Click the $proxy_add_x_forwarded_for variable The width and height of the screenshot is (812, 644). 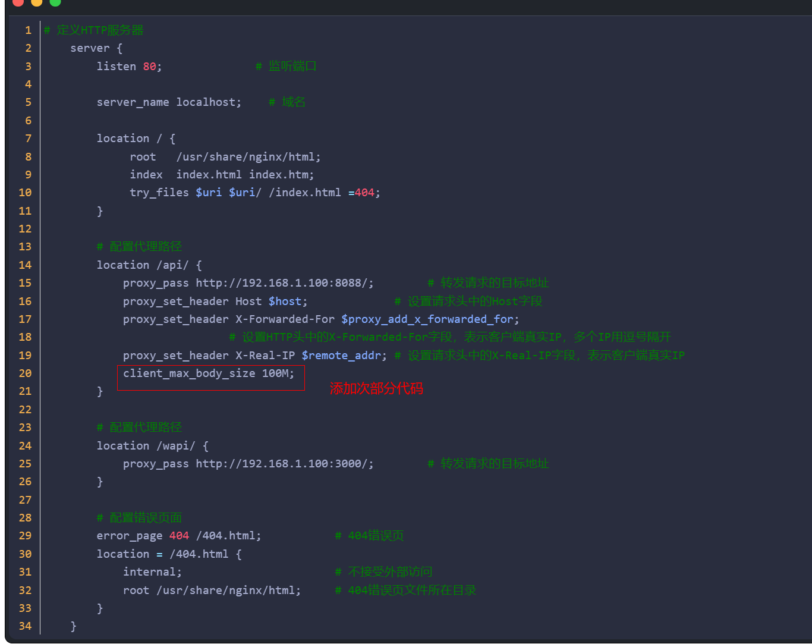(x=427, y=319)
